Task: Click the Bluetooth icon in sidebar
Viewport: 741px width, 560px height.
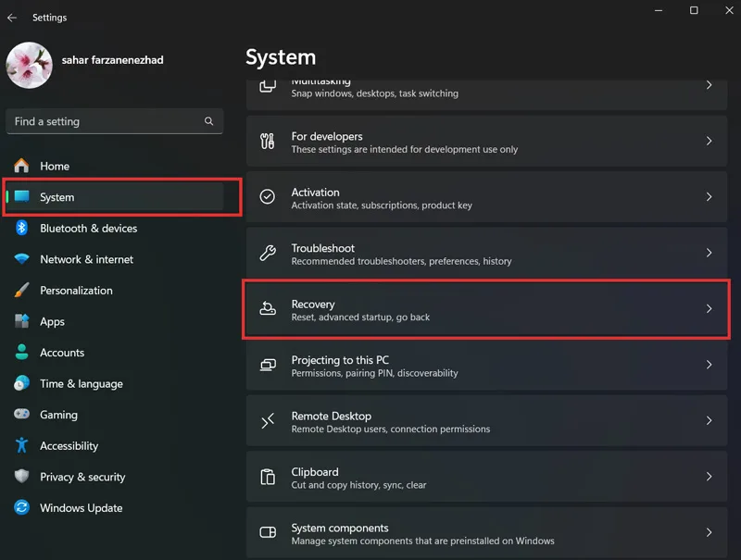Action: (21, 228)
